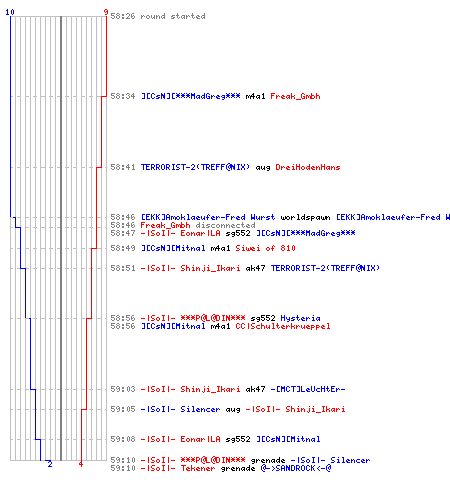
Task: Select CC|Schulterkrueppel player name
Action: (283, 326)
